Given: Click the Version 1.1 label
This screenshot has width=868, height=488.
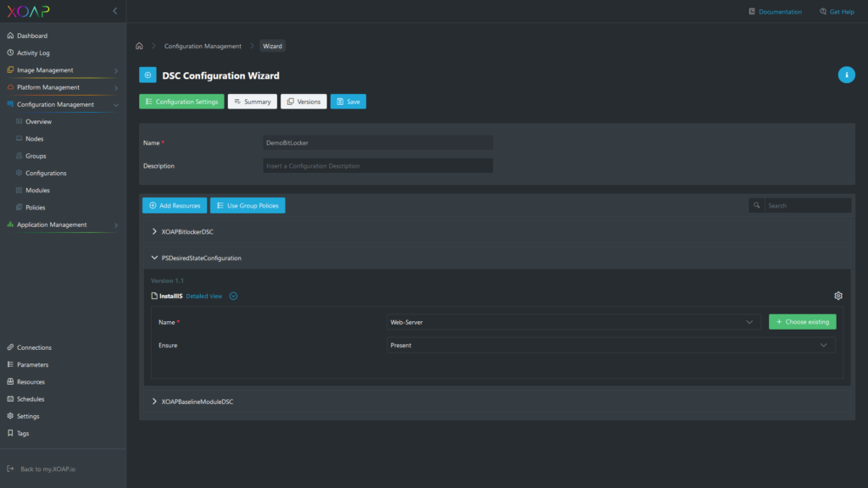Looking at the screenshot, I should point(167,280).
